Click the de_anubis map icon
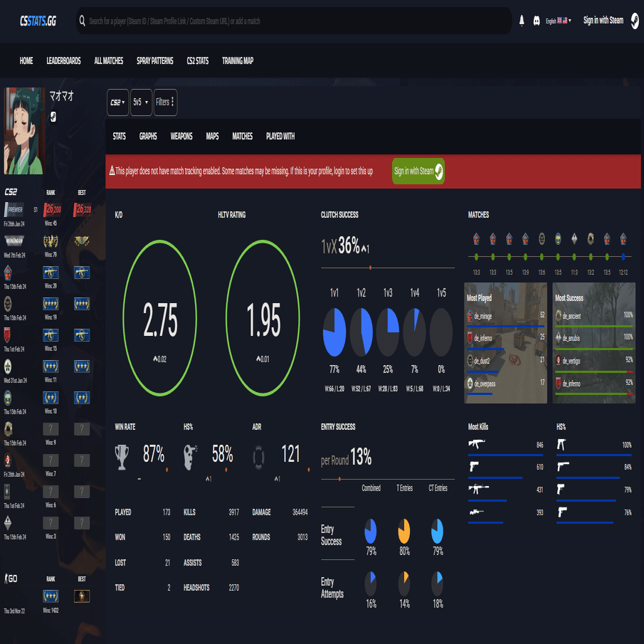This screenshot has height=644, width=644. pyautogui.click(x=558, y=337)
